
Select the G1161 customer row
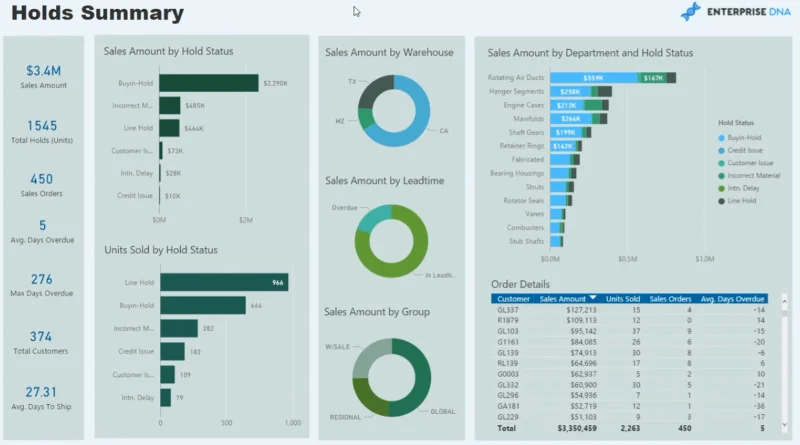pos(630,342)
